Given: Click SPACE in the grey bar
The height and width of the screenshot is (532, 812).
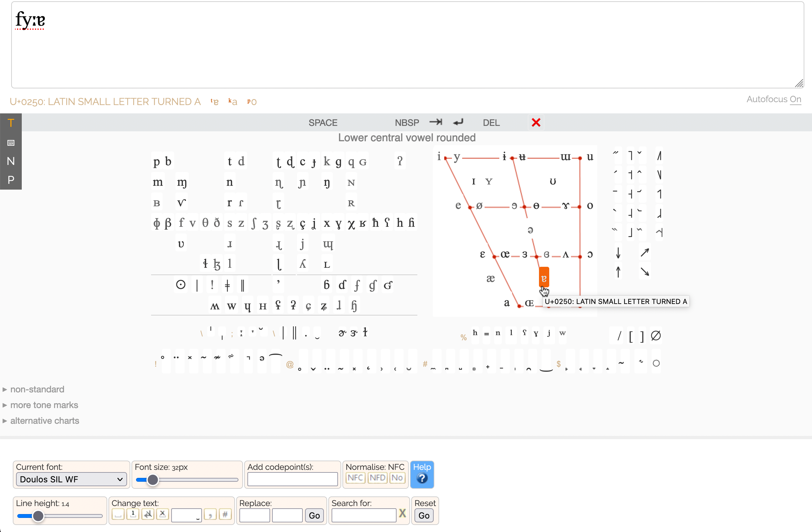Looking at the screenshot, I should (323, 123).
